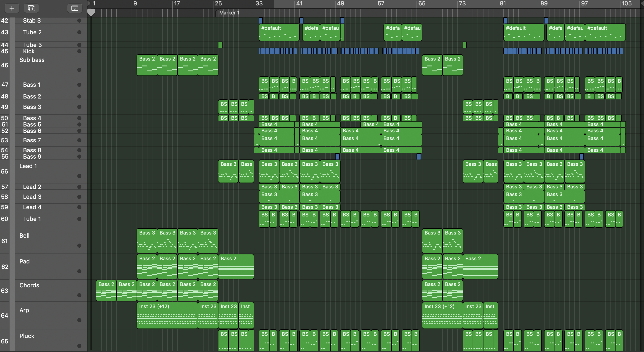The height and width of the screenshot is (352, 644).
Task: Toggle the record-enable dot on Sub bass
Action: (x=79, y=70)
